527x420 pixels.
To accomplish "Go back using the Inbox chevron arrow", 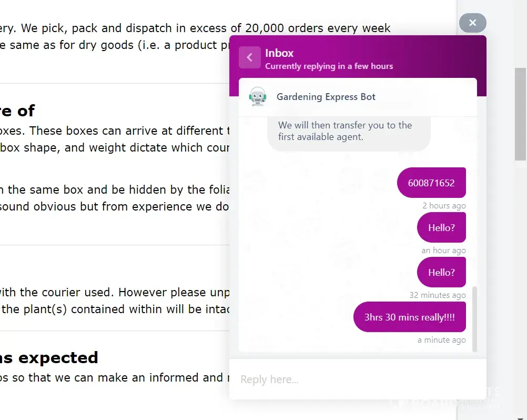I will pos(250,58).
